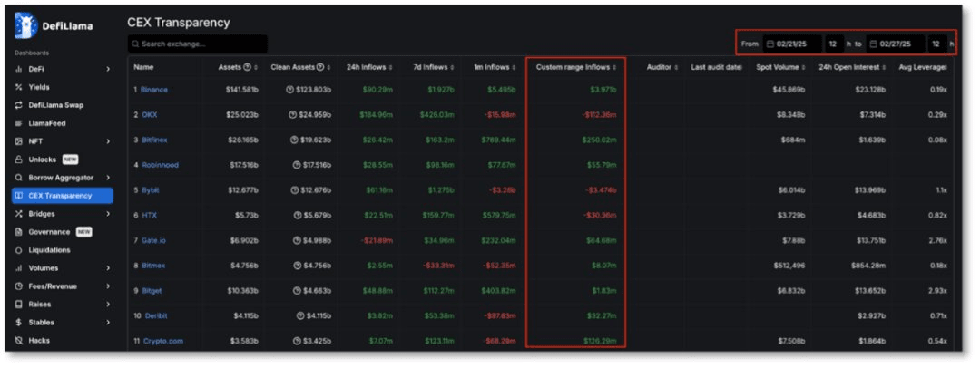
Task: Click the info icon beside Bitfinex $19.623b
Action: [x=293, y=140]
